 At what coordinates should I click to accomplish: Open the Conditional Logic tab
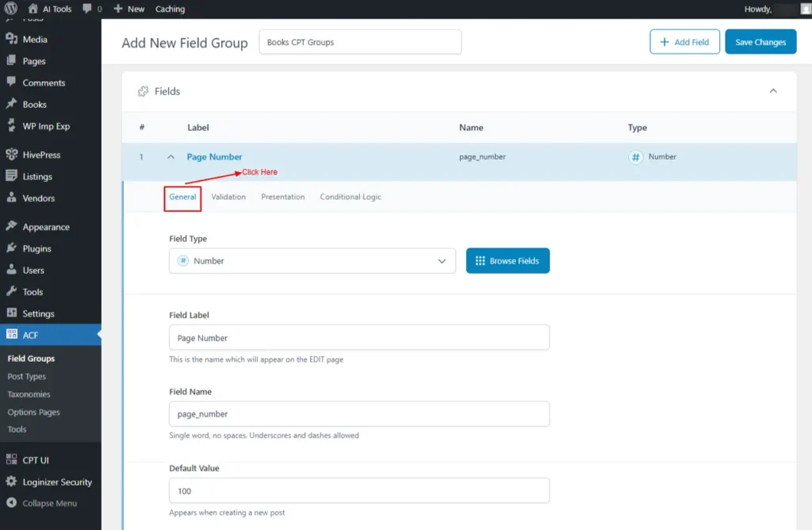tap(350, 197)
